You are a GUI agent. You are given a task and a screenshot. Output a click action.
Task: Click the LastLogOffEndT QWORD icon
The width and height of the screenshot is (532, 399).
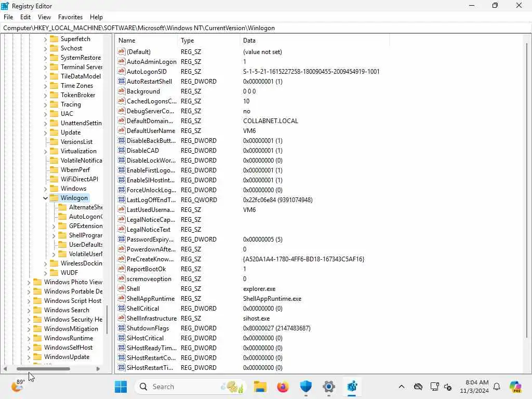click(x=121, y=199)
